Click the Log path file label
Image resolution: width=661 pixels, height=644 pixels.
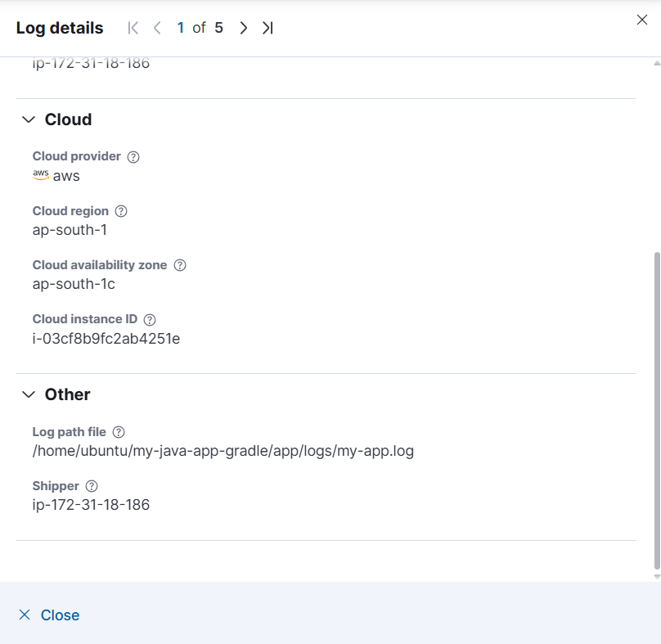pyautogui.click(x=70, y=432)
